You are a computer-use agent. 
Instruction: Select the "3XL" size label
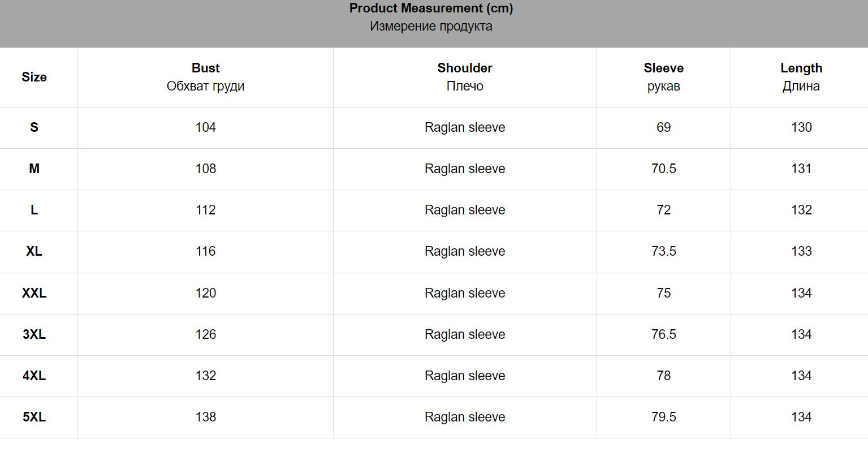tap(34, 335)
